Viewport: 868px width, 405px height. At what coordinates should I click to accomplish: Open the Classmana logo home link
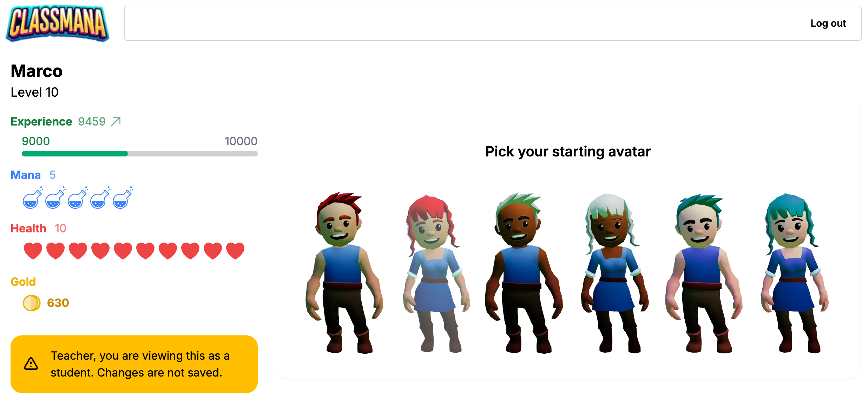click(x=58, y=23)
